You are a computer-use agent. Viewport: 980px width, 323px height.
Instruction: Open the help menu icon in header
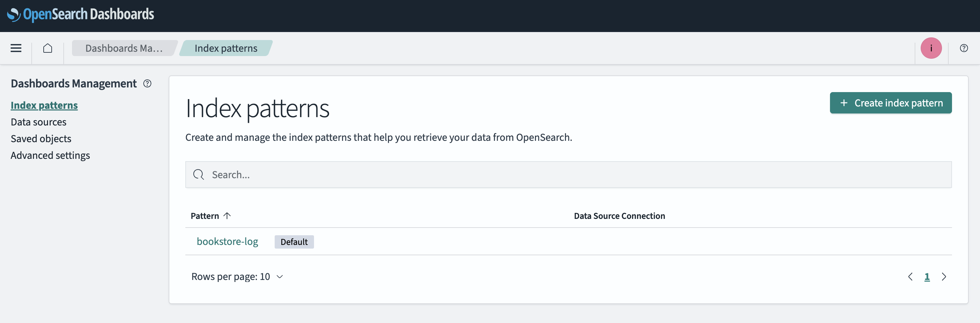pos(964,48)
